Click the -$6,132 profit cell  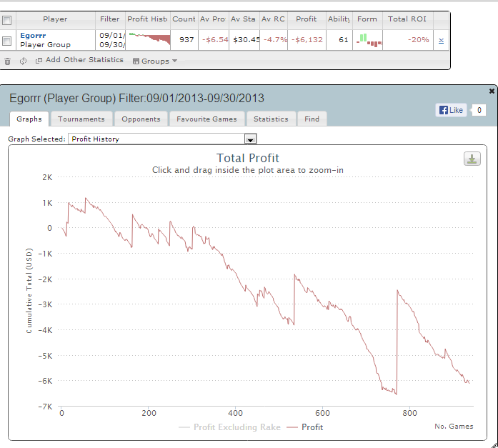coord(307,40)
